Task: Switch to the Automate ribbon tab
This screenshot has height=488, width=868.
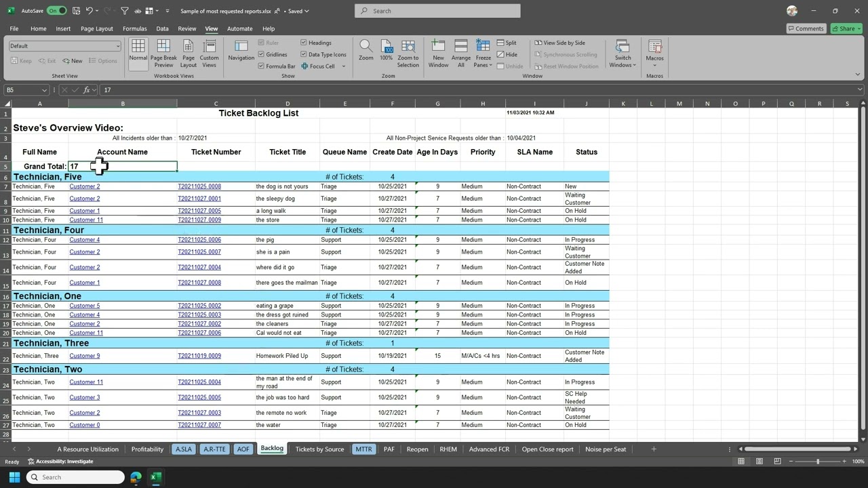Action: tap(239, 28)
